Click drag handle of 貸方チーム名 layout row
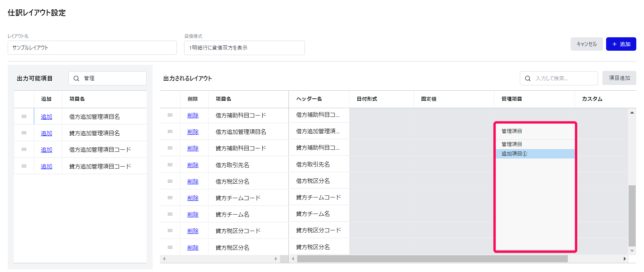The width and height of the screenshot is (644, 272). coord(170,214)
